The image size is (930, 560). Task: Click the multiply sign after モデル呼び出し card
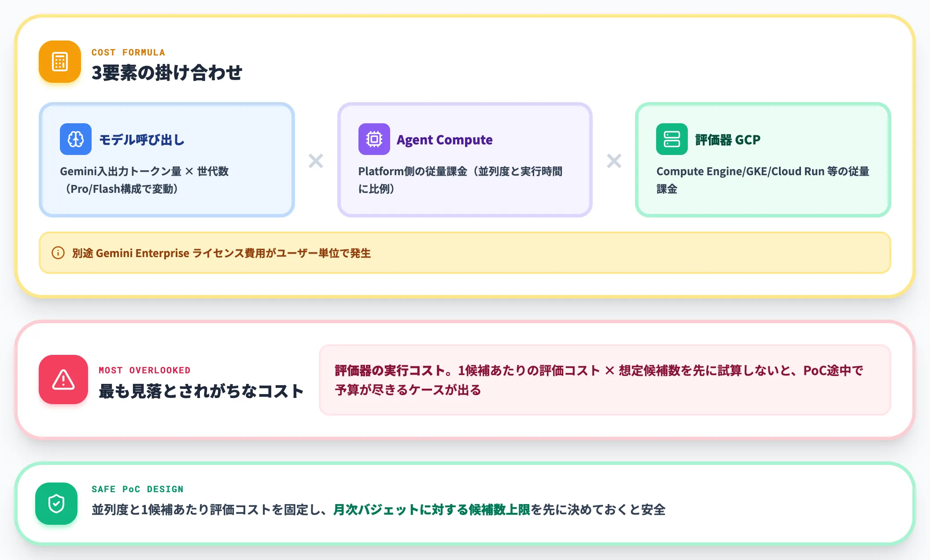(316, 161)
